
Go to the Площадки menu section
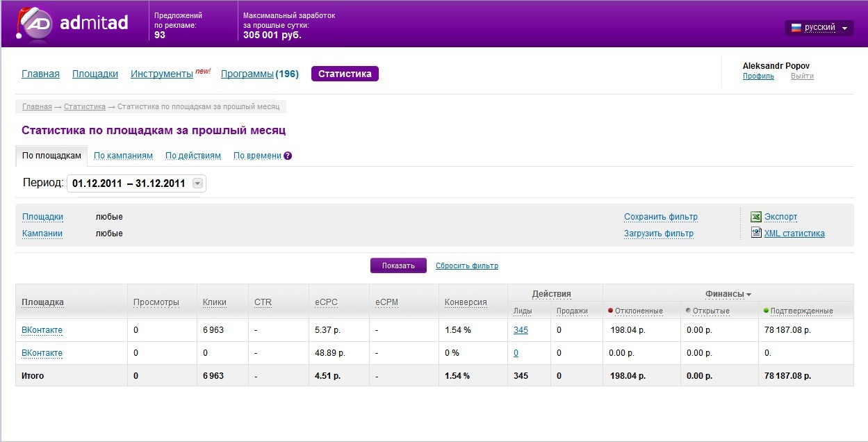(x=95, y=74)
